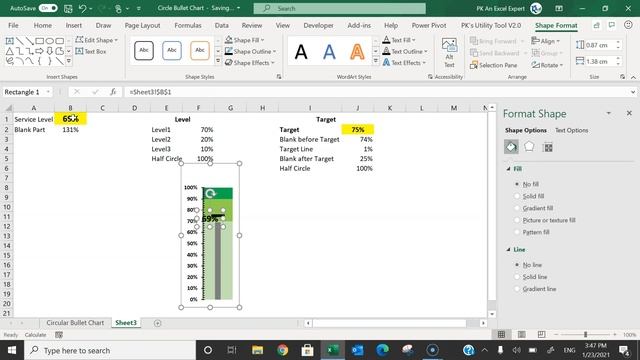The width and height of the screenshot is (640, 360).
Task: Open File Explorer from the taskbar
Action: click(x=258, y=350)
